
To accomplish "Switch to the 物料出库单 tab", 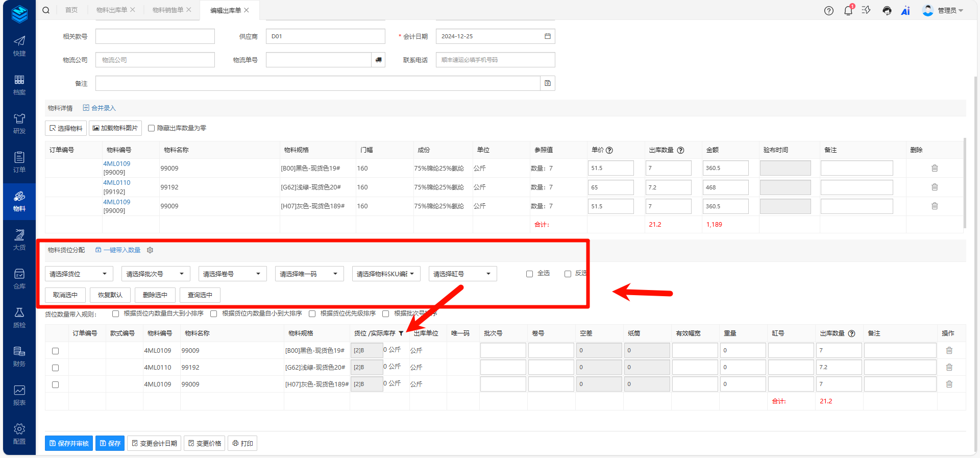I will coord(111,10).
